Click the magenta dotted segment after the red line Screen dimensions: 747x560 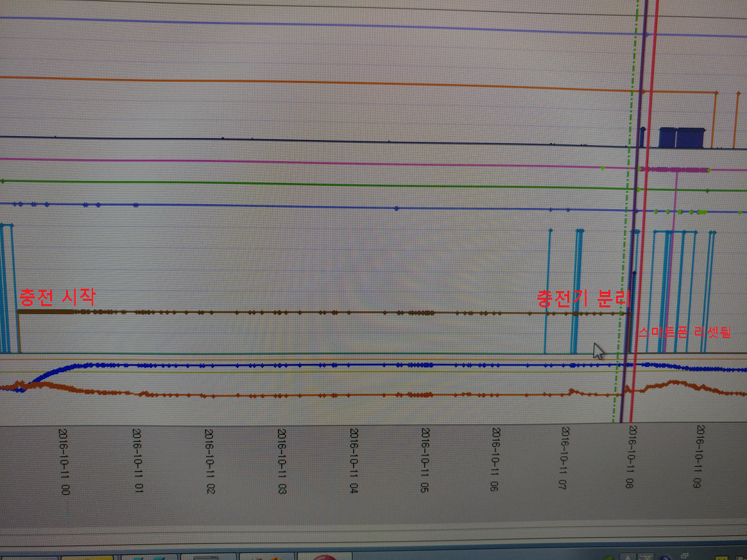(x=675, y=169)
